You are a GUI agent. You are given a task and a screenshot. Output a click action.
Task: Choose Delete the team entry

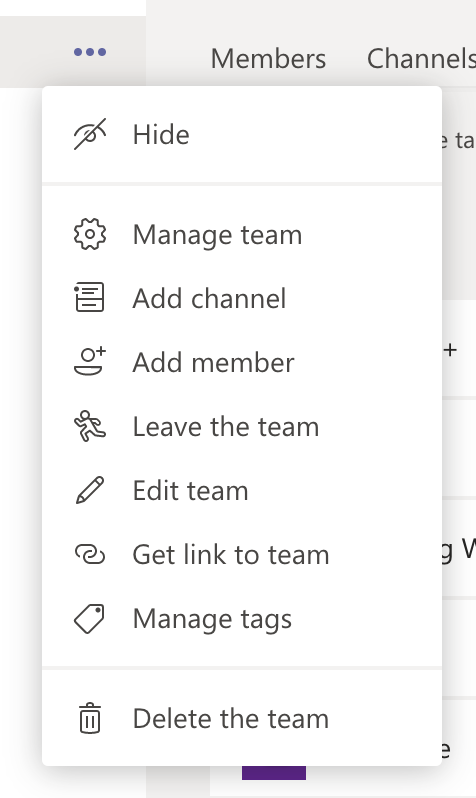pos(242,719)
